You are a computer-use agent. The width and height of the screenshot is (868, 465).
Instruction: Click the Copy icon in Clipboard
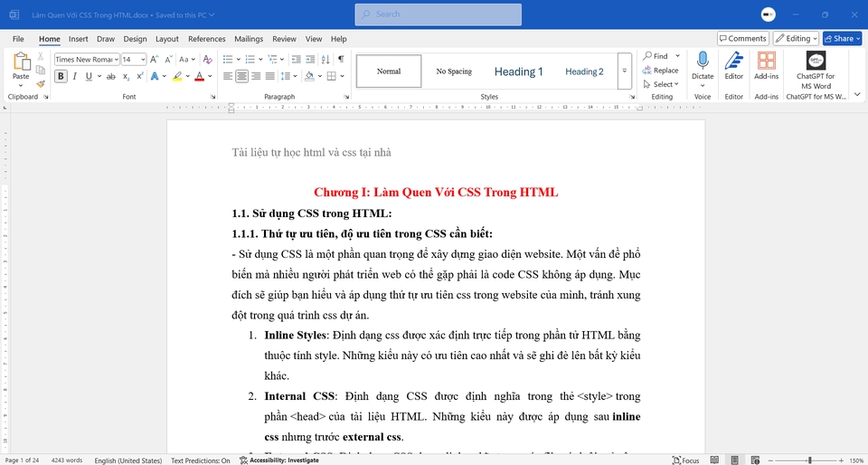pyautogui.click(x=41, y=71)
